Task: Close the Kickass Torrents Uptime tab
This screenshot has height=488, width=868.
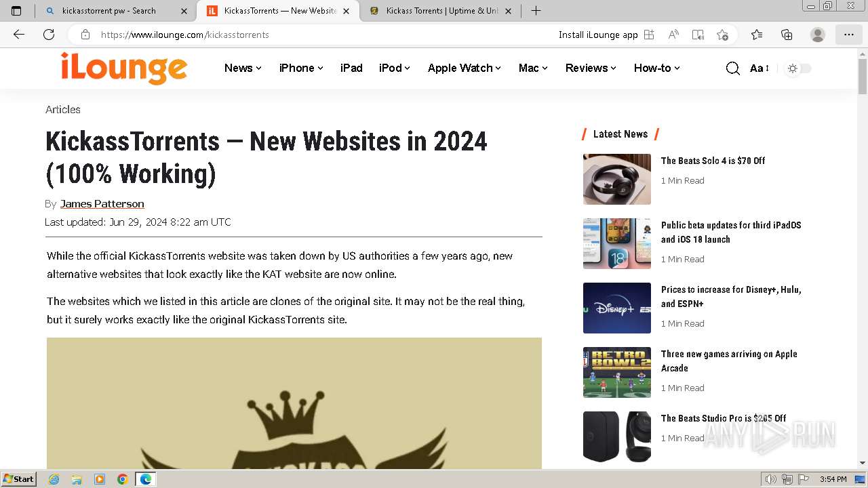Action: coord(509,11)
